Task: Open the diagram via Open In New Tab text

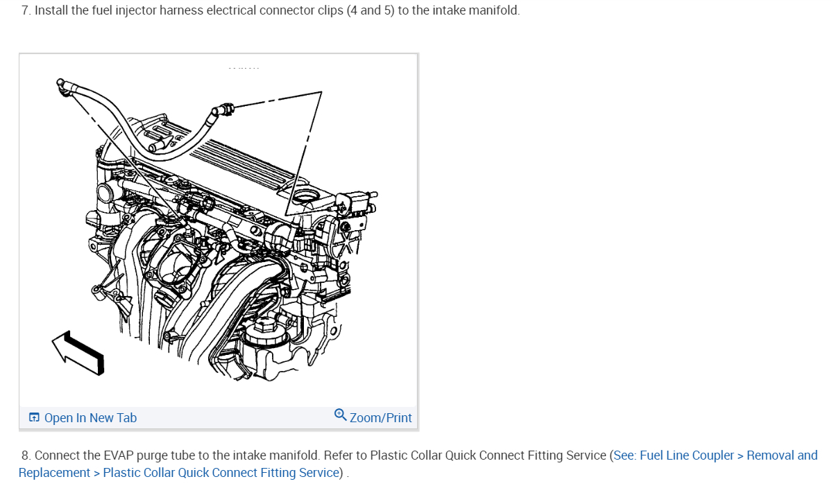Action: click(x=90, y=417)
